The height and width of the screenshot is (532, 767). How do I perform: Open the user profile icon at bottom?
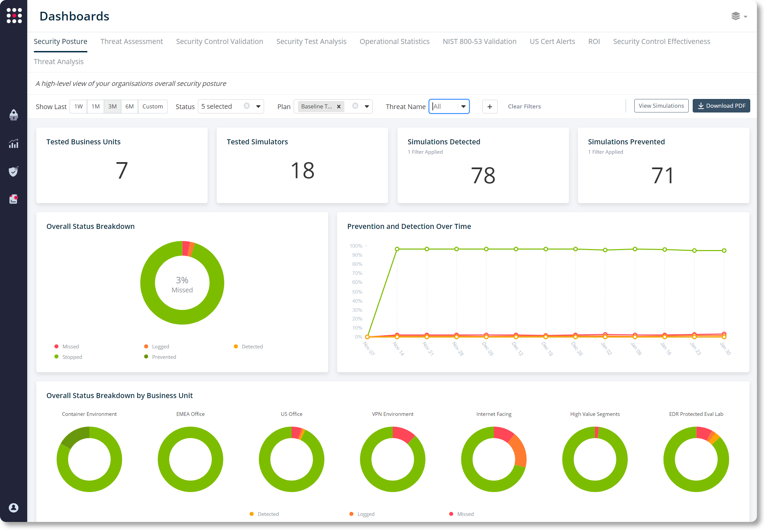point(14,508)
